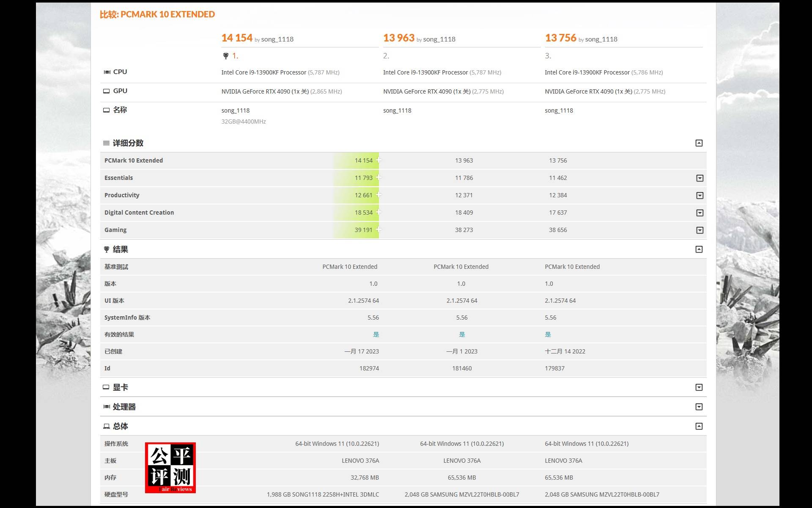Screen dimensions: 812x508
Task: Expand the Gaming row details
Action: coord(700,230)
